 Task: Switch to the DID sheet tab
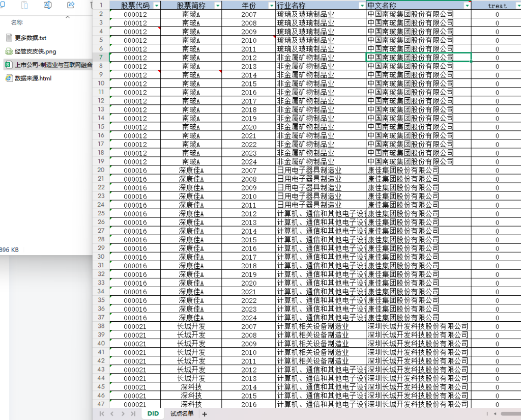(153, 414)
